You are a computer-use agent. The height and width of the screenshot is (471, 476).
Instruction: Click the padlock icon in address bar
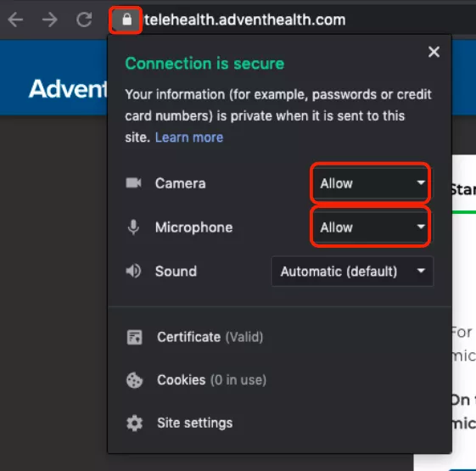pyautogui.click(x=127, y=20)
